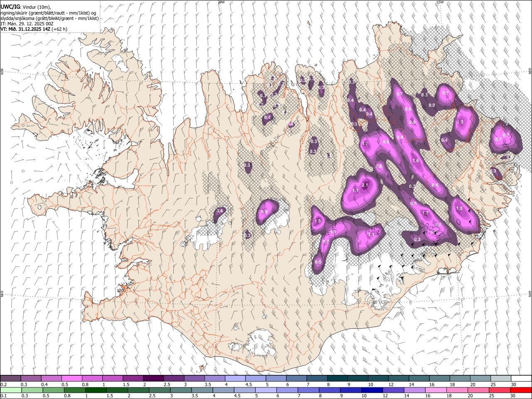
Task: Click the dark teal swatch between 8 and 9 on the upper scale
Action: pos(337,378)
